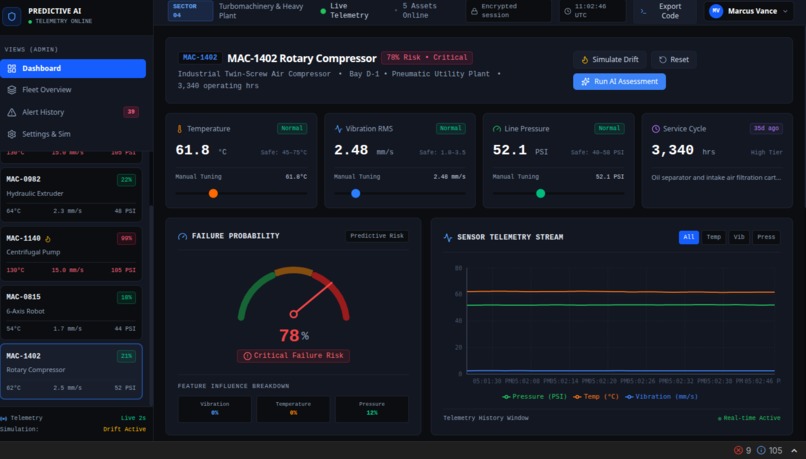This screenshot has width=806, height=459.
Task: Click the Line Pressure gauge icon
Action: (x=497, y=129)
